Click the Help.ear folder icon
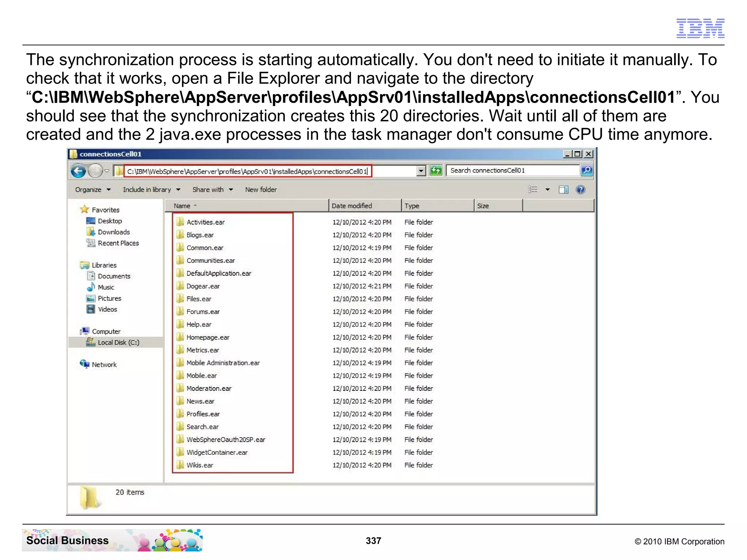The image size is (747, 560). pos(180,324)
